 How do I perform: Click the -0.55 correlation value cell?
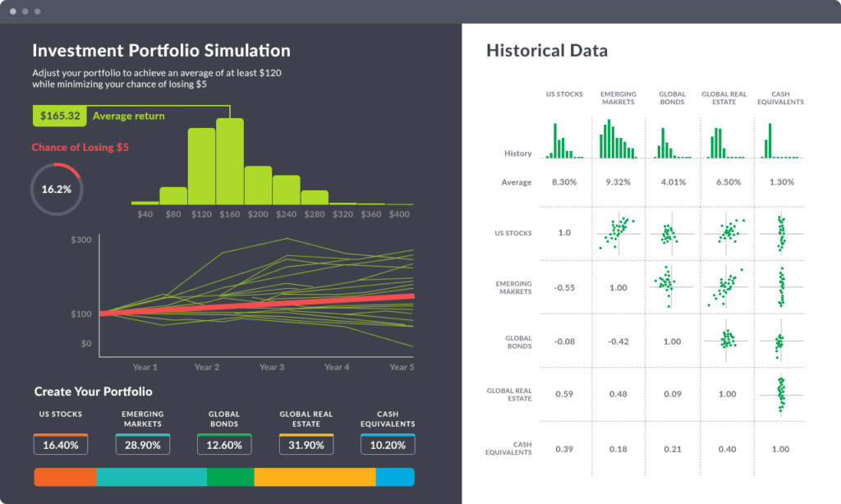tap(564, 288)
